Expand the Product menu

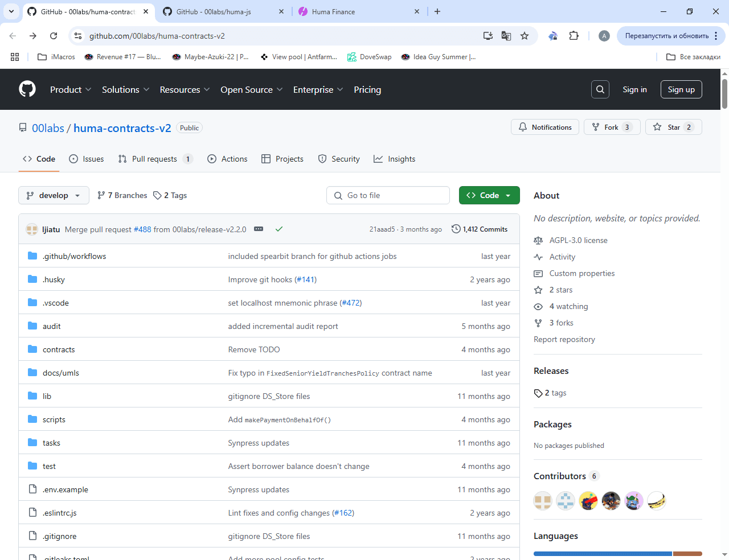pyautogui.click(x=71, y=89)
